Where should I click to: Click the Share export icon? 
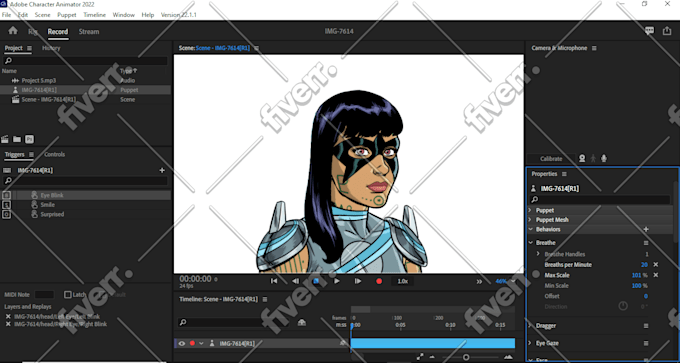[667, 31]
